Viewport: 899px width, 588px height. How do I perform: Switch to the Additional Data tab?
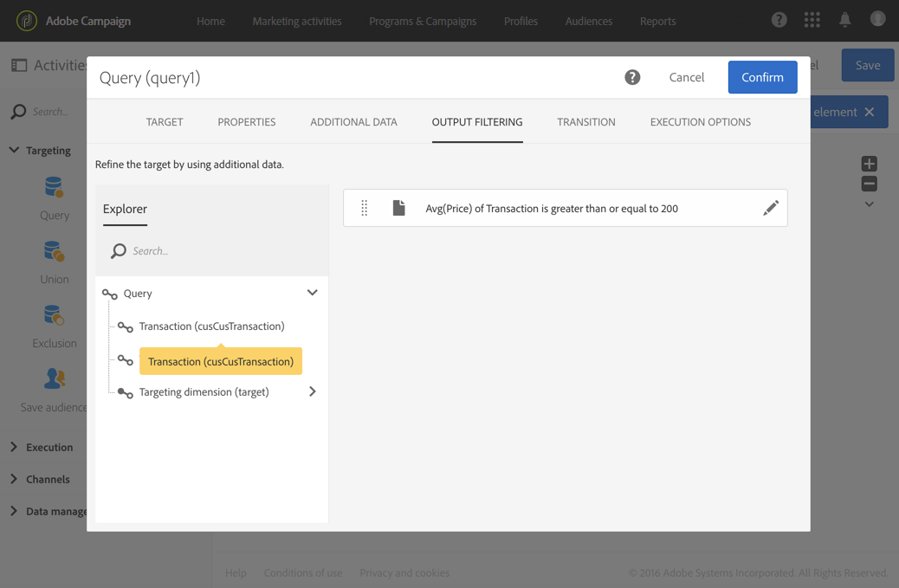[353, 122]
